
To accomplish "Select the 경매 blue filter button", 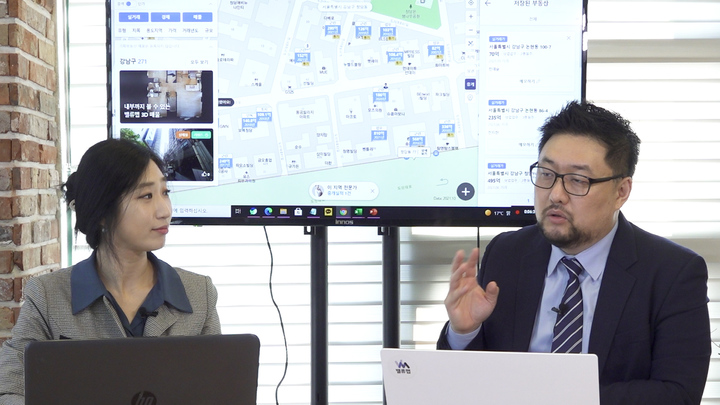I will tap(165, 17).
